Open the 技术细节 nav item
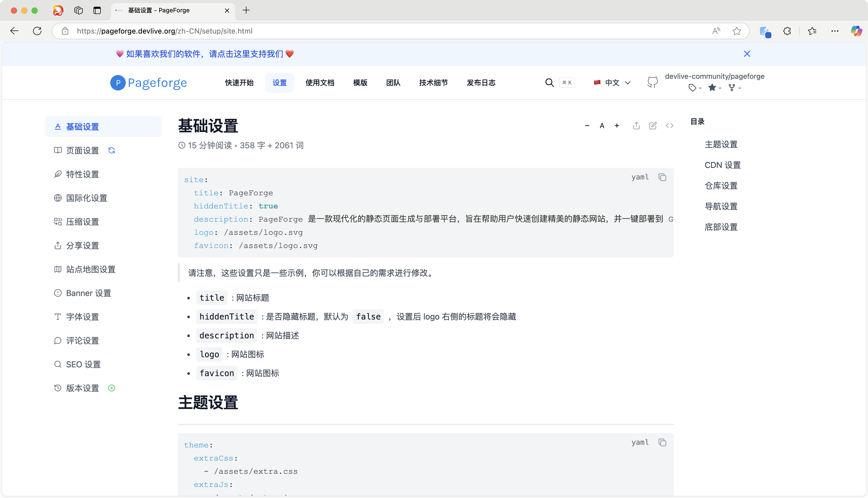The height and width of the screenshot is (498, 868). [x=434, y=83]
